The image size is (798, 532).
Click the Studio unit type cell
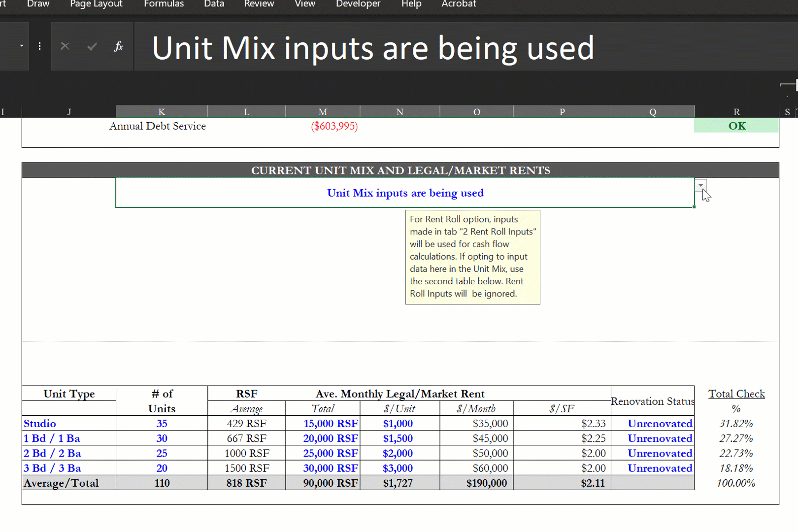point(69,423)
